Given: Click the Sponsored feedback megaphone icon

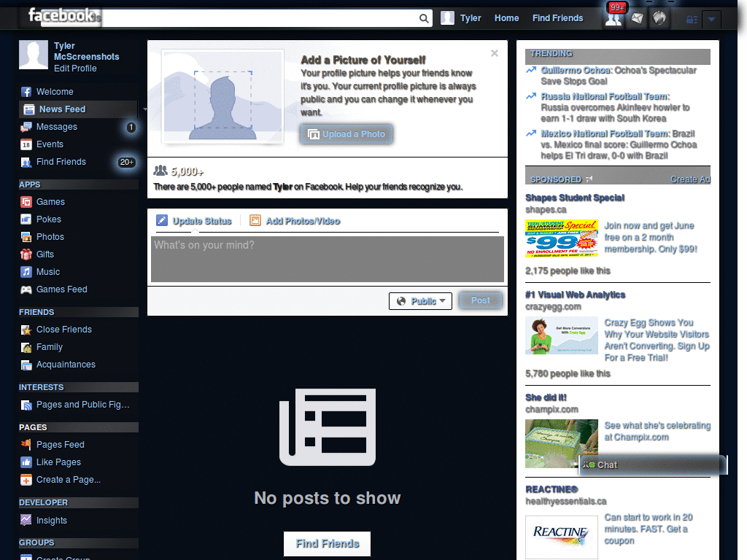Looking at the screenshot, I should click(x=589, y=179).
